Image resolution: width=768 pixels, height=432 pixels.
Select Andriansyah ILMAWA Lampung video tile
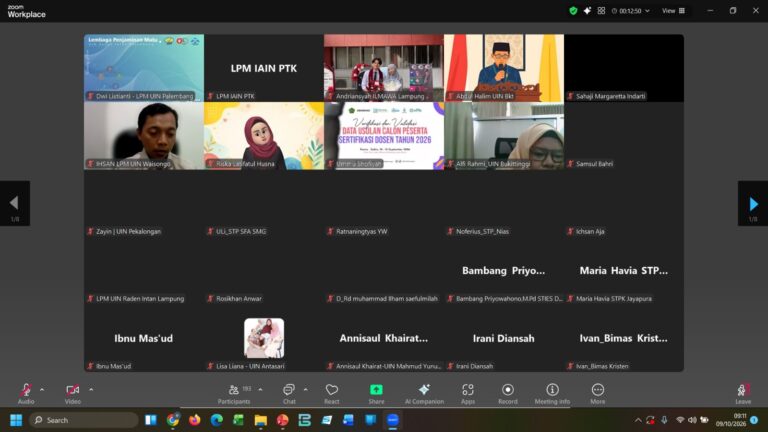pos(384,68)
